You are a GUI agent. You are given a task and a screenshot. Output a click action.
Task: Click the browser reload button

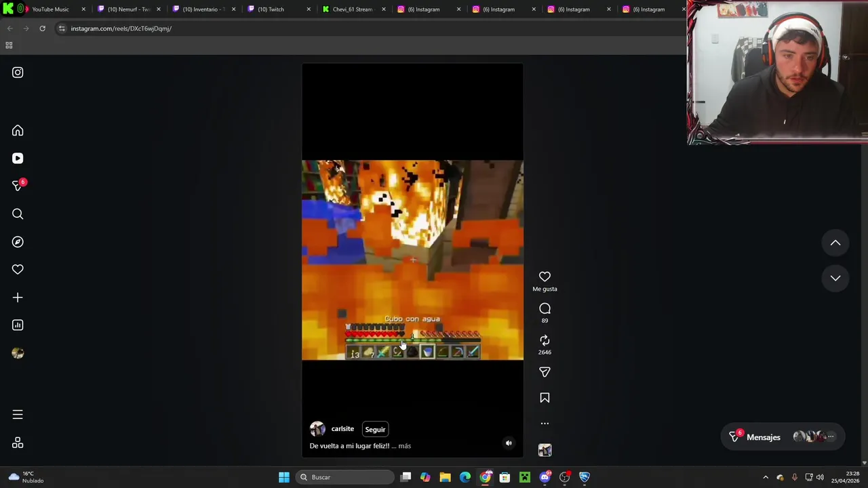coord(42,28)
